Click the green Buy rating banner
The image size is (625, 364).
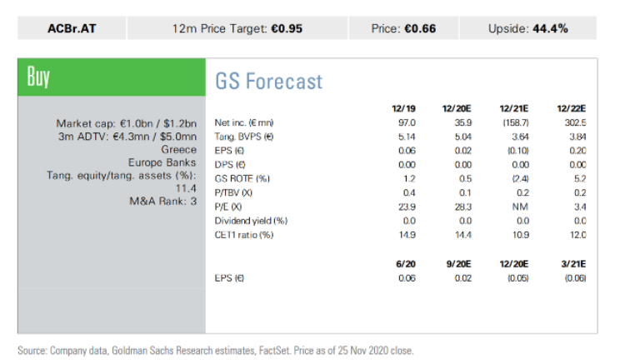(x=112, y=77)
